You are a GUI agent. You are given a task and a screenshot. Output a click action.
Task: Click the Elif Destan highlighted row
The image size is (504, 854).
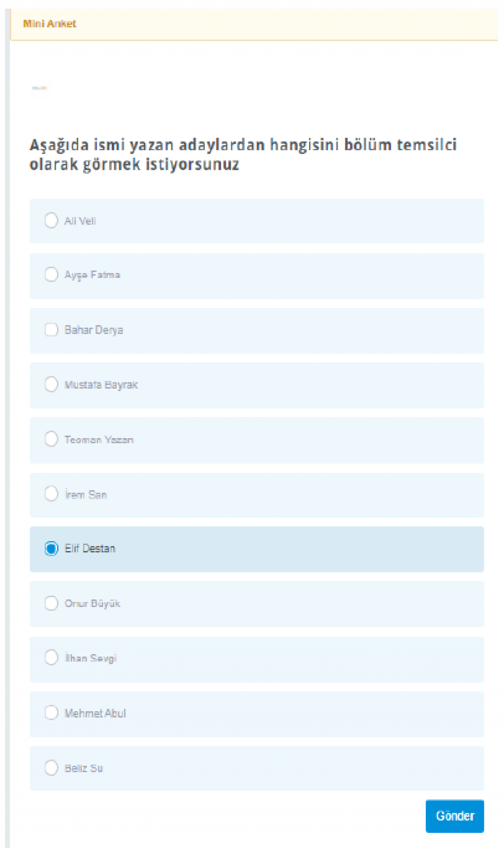tap(295, 549)
